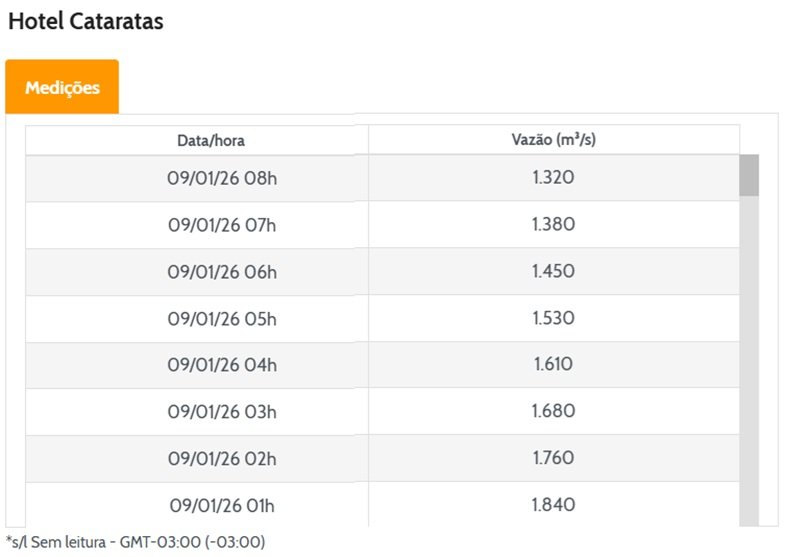
Task: Select the 09/01/26 07h row date
Action: click(222, 225)
